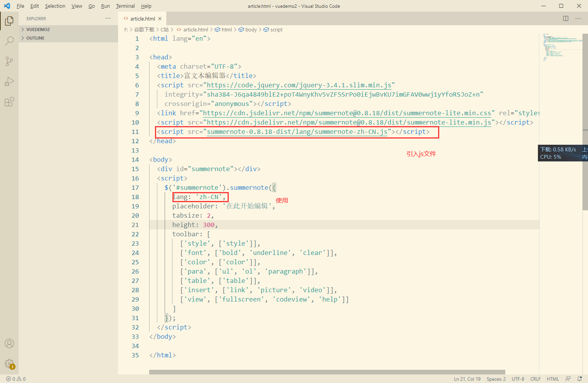Viewport: 588px width, 383px height.
Task: Open the Go menu
Action: [92, 6]
